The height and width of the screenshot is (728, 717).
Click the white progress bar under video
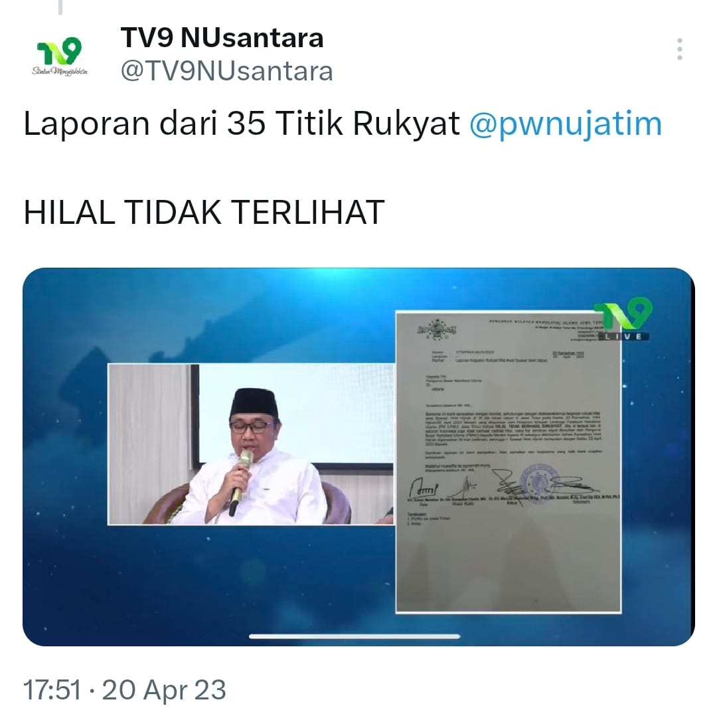[355, 636]
